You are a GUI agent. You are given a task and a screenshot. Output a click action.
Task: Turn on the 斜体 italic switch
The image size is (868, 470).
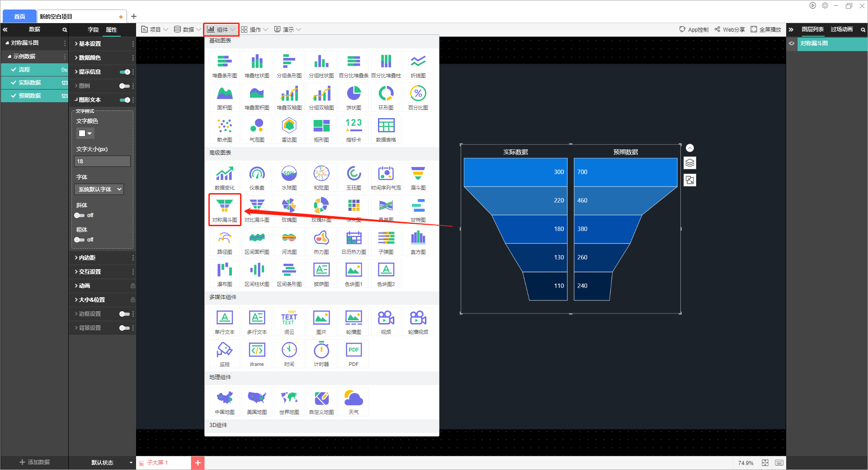(80, 215)
